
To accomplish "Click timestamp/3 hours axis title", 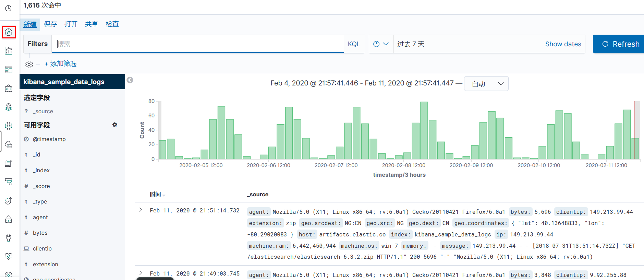I will point(399,175).
